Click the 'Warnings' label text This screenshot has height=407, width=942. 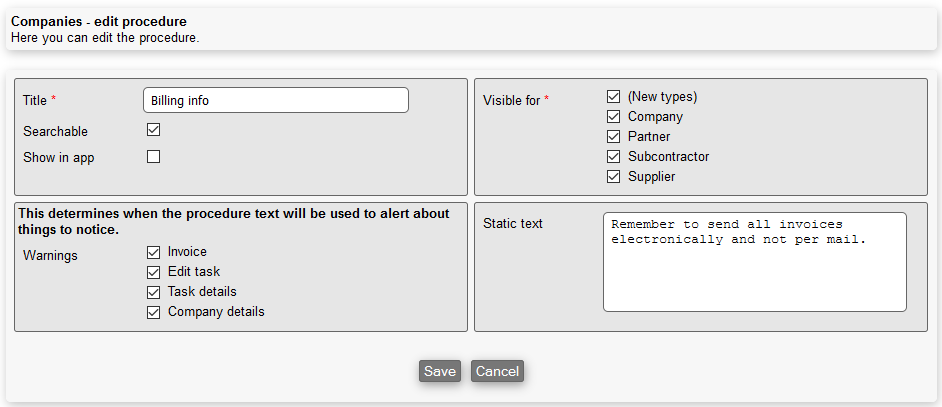point(50,255)
